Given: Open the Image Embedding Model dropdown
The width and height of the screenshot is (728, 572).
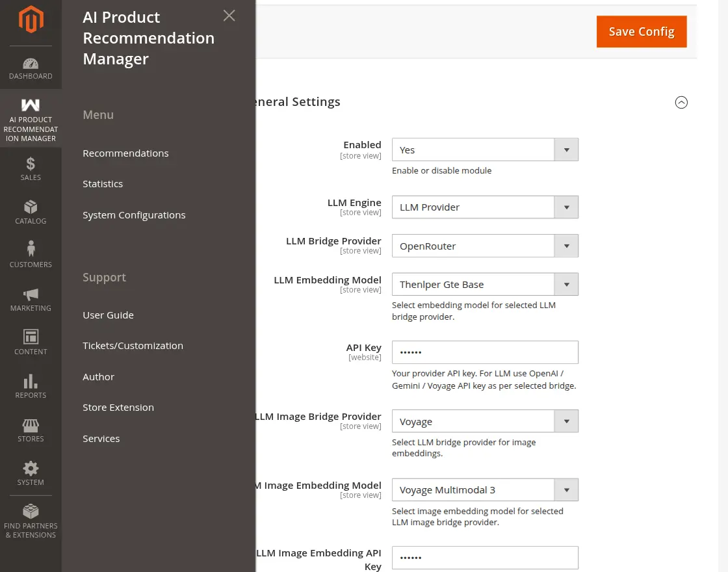Looking at the screenshot, I should [x=485, y=490].
